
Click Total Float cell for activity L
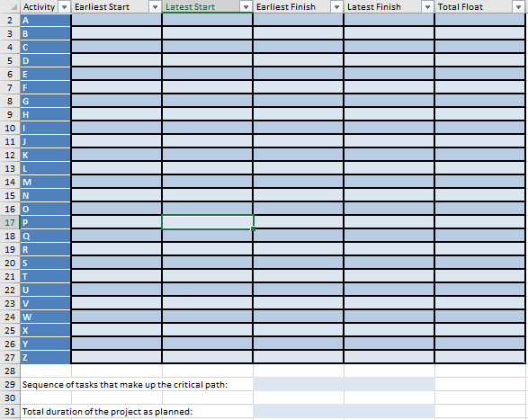[x=479, y=168]
